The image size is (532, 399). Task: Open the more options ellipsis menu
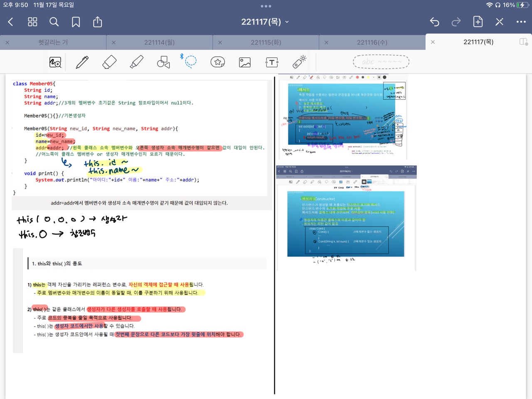click(x=521, y=22)
